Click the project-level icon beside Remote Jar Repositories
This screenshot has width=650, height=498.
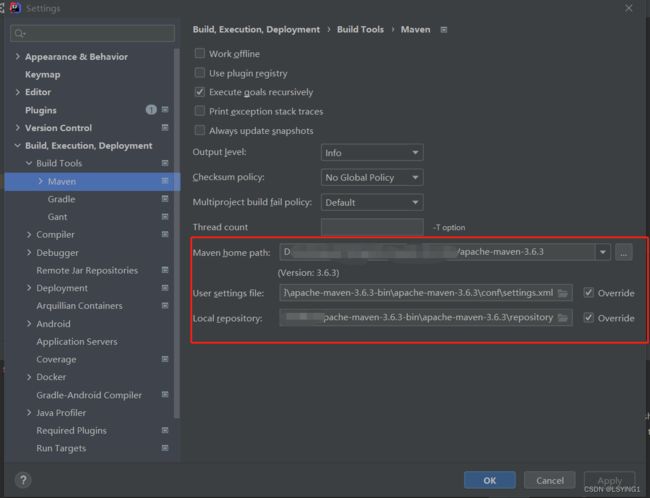[x=165, y=270]
